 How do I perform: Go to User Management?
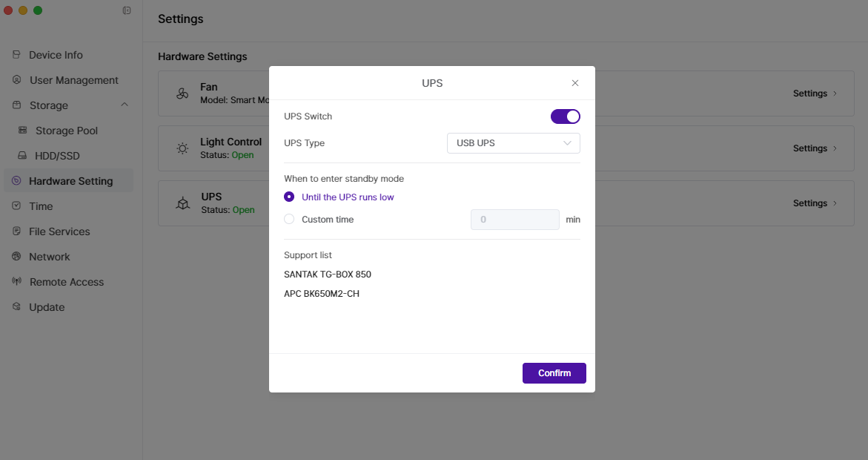(74, 80)
